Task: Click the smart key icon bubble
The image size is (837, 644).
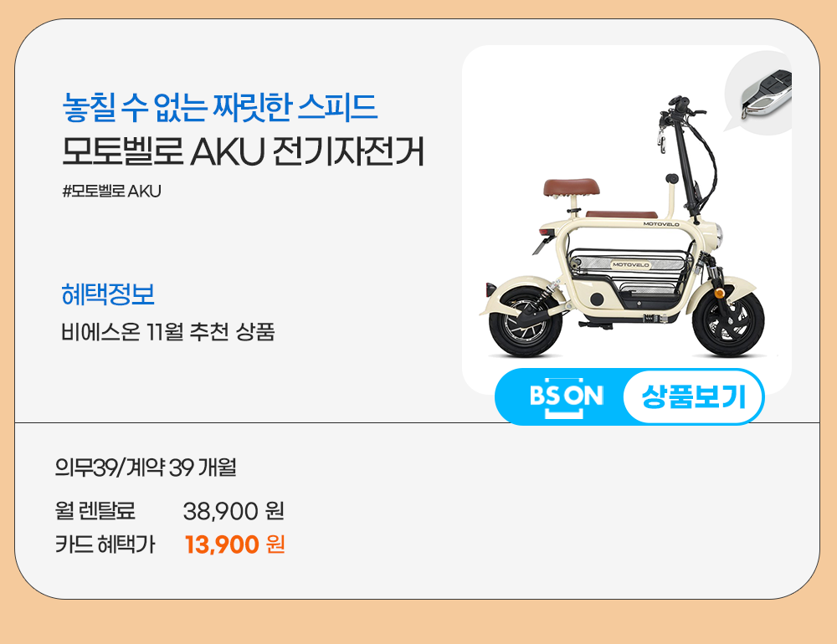Action: click(760, 93)
